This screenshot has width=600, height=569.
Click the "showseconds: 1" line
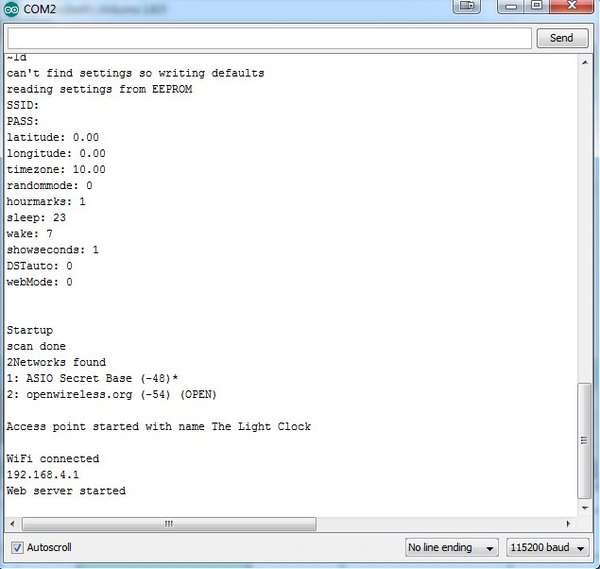(52, 250)
